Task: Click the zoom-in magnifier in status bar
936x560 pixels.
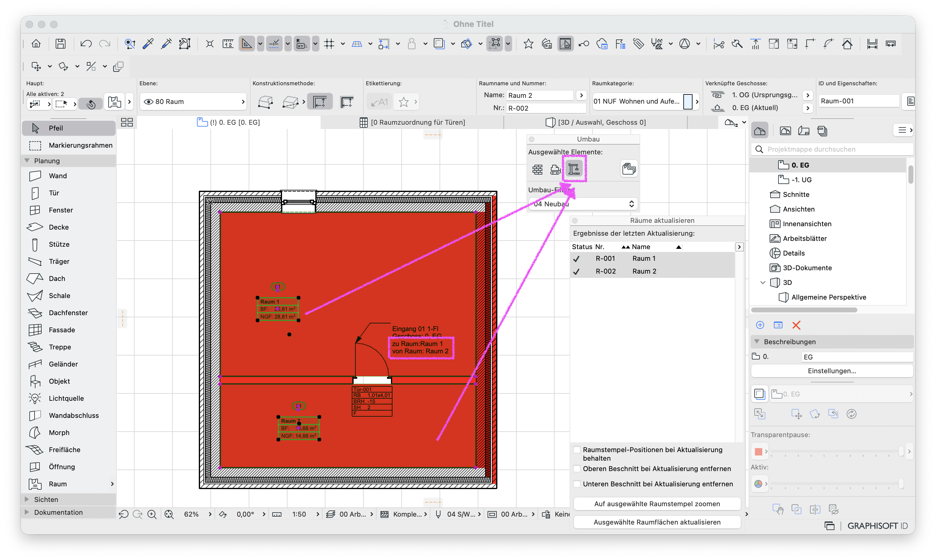Action: tap(152, 514)
